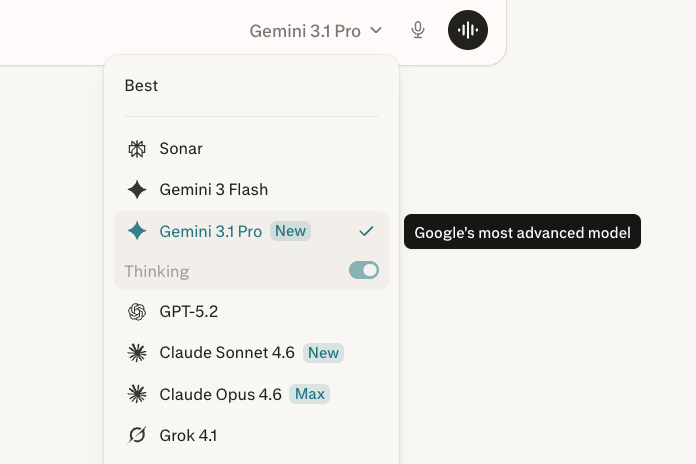The image size is (696, 464).
Task: Click the New badge on Claude Sonnet 4.6
Action: 324,353
